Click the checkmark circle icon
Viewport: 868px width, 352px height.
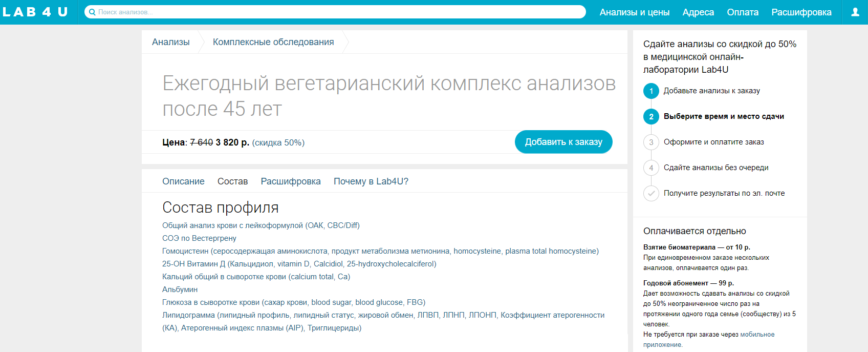[x=651, y=193]
